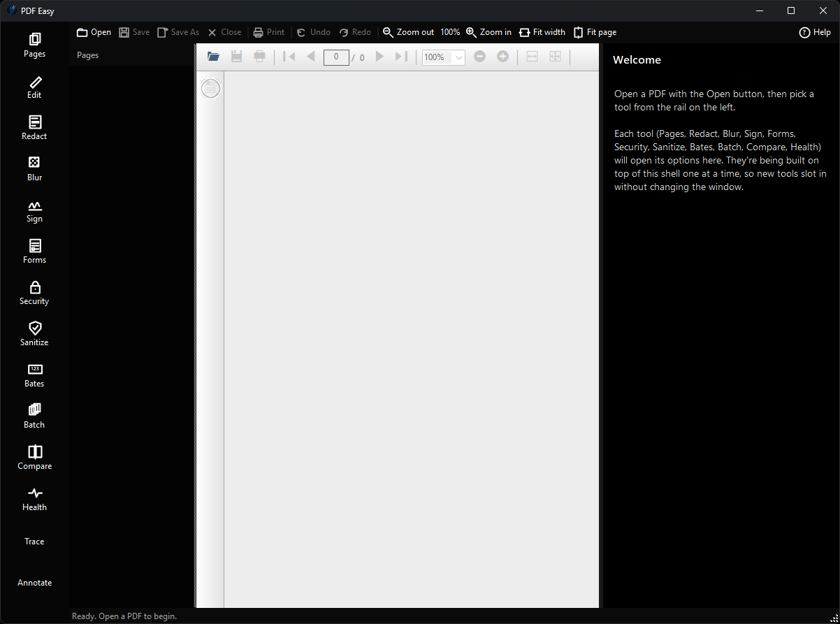
Task: Go to last page in viewer
Action: pos(401,57)
